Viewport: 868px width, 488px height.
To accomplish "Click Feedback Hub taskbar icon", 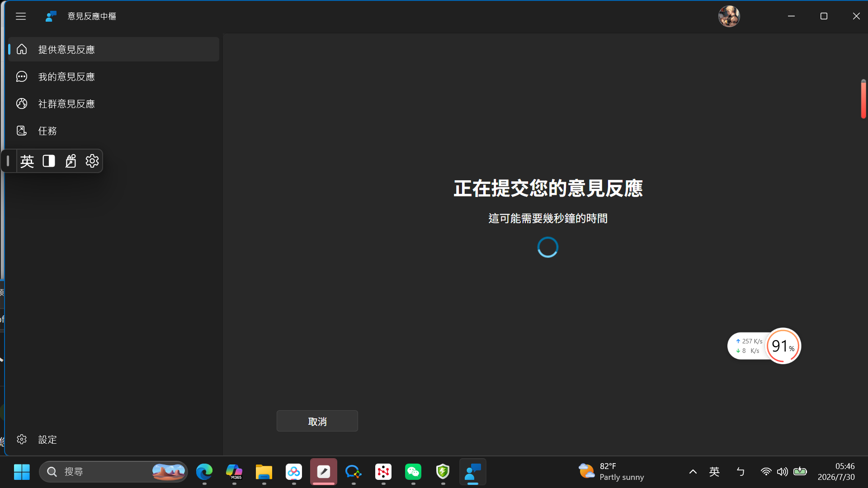I will tap(473, 472).
